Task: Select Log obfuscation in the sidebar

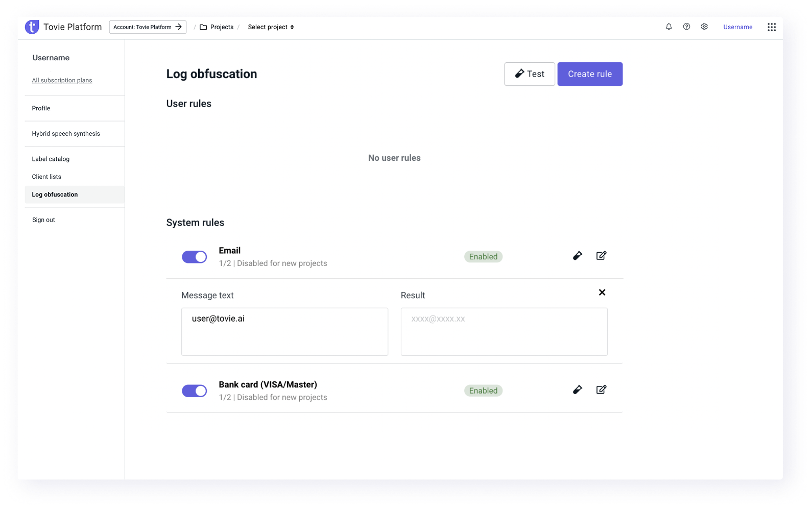Action: [75, 195]
